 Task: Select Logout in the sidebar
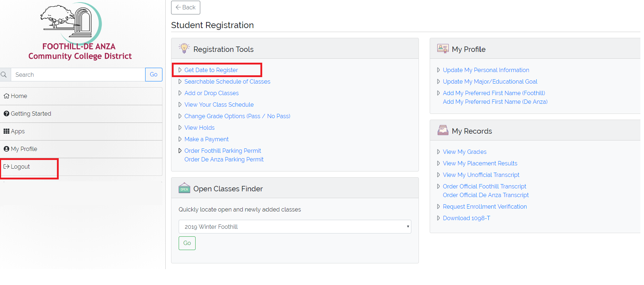tap(81, 166)
